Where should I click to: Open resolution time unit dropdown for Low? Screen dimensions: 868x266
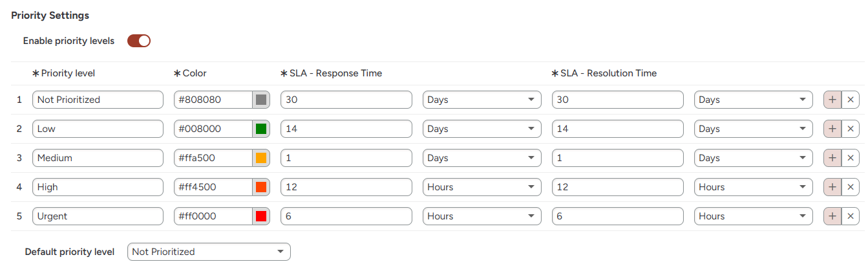(753, 129)
